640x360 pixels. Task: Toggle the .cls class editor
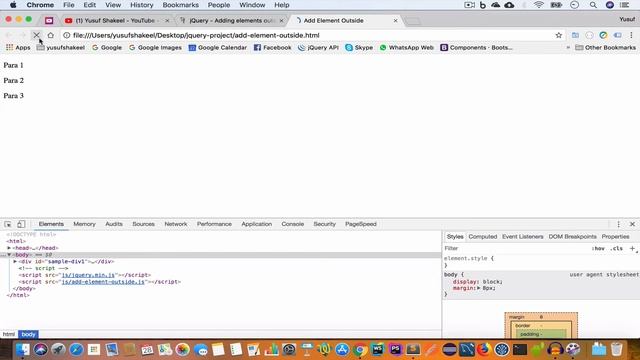(x=617, y=248)
